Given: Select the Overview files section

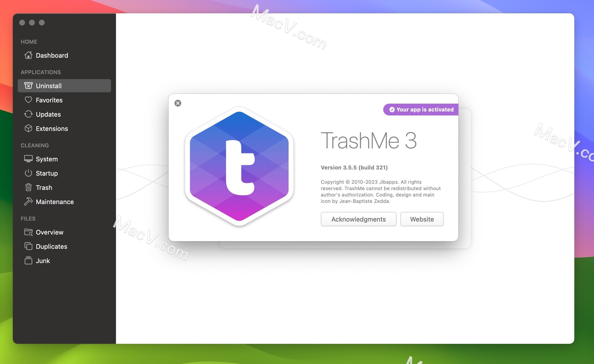Looking at the screenshot, I should [x=49, y=232].
